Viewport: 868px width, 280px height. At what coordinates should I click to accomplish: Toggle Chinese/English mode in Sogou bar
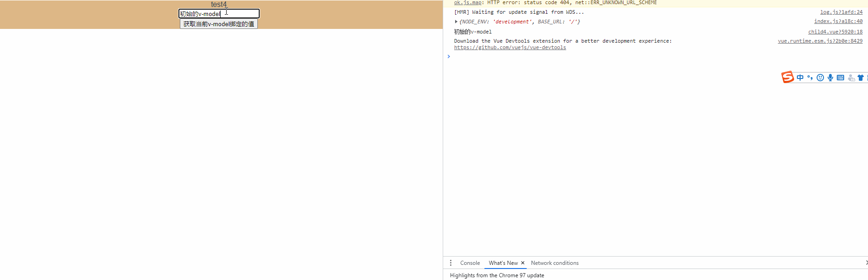[x=800, y=78]
